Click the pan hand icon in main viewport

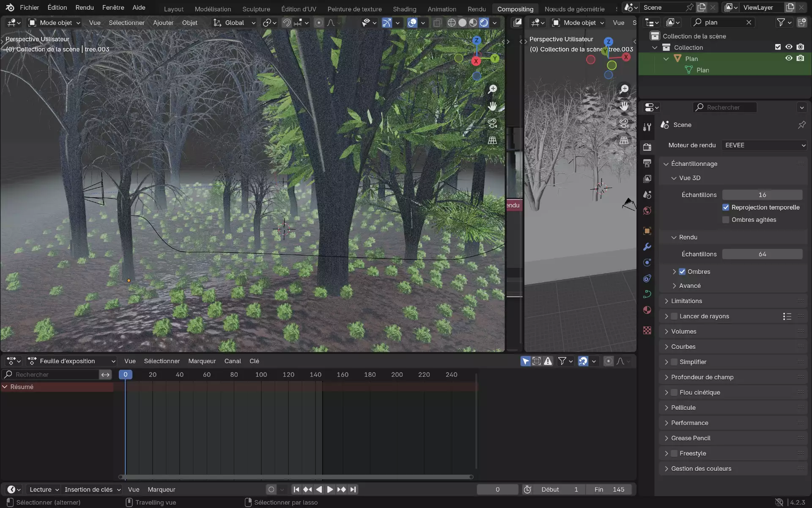tap(492, 106)
